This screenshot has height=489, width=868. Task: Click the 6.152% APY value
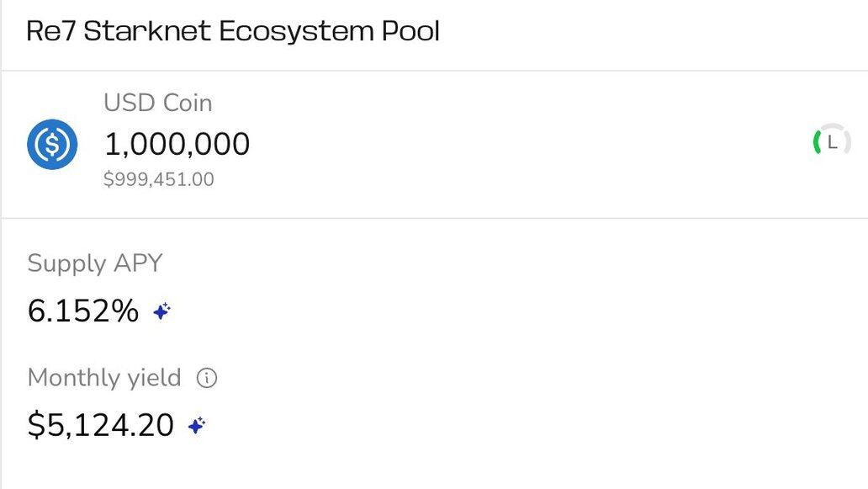click(83, 311)
